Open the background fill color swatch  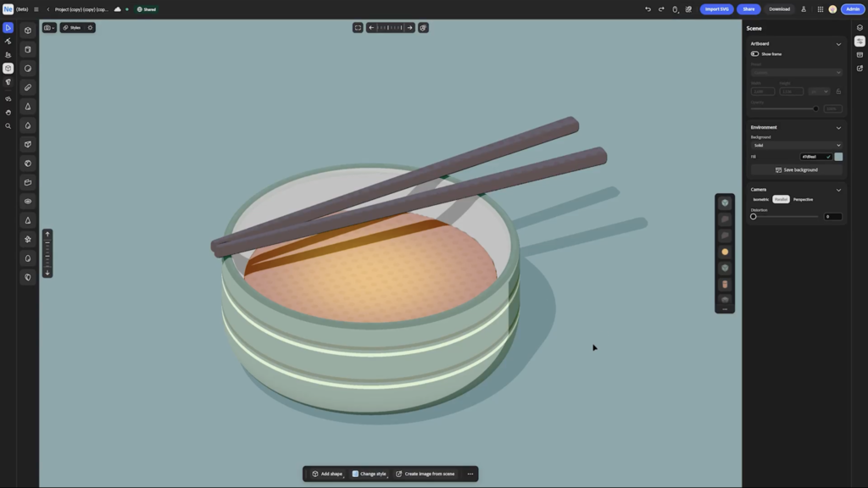(838, 157)
